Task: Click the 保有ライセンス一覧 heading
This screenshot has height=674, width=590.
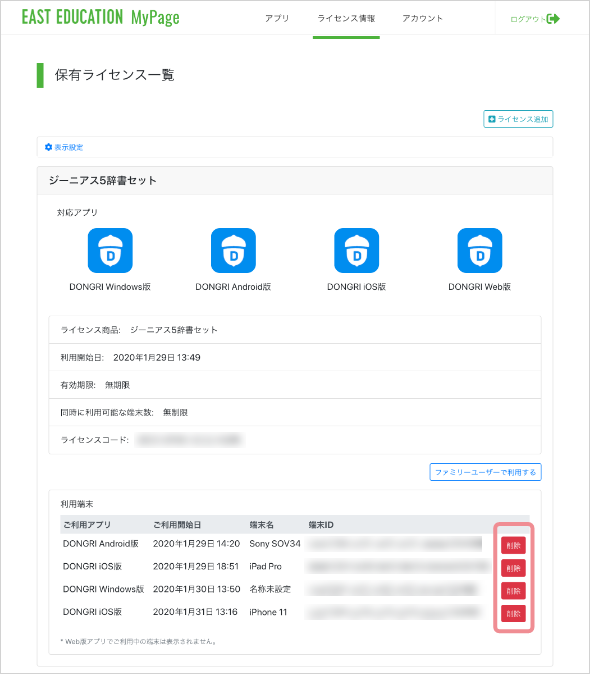Action: tap(114, 75)
